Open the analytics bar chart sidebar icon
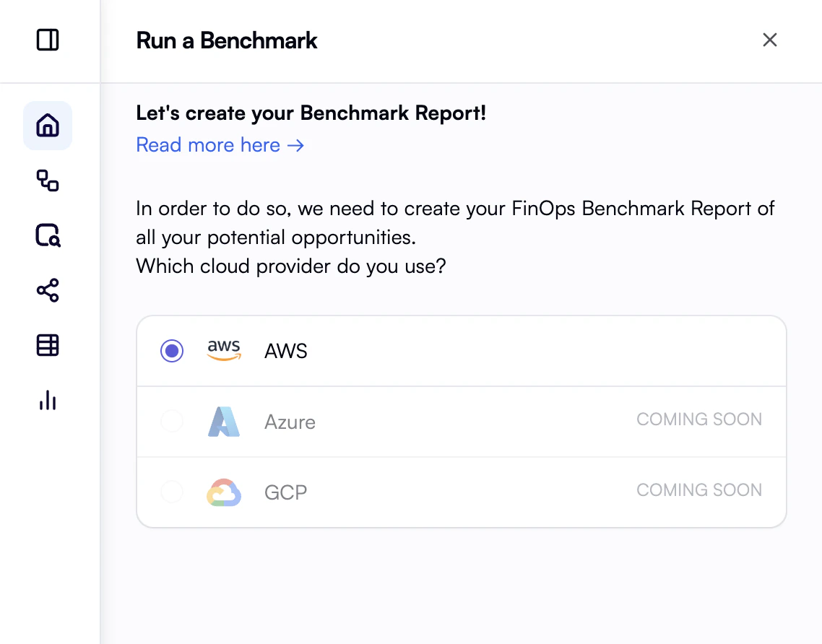 click(x=47, y=401)
